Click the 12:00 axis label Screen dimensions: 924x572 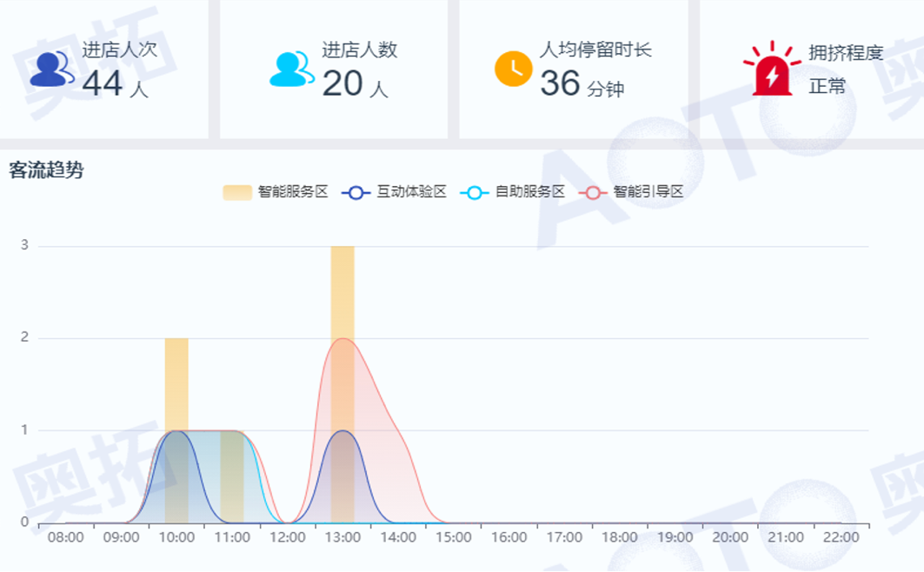(287, 537)
